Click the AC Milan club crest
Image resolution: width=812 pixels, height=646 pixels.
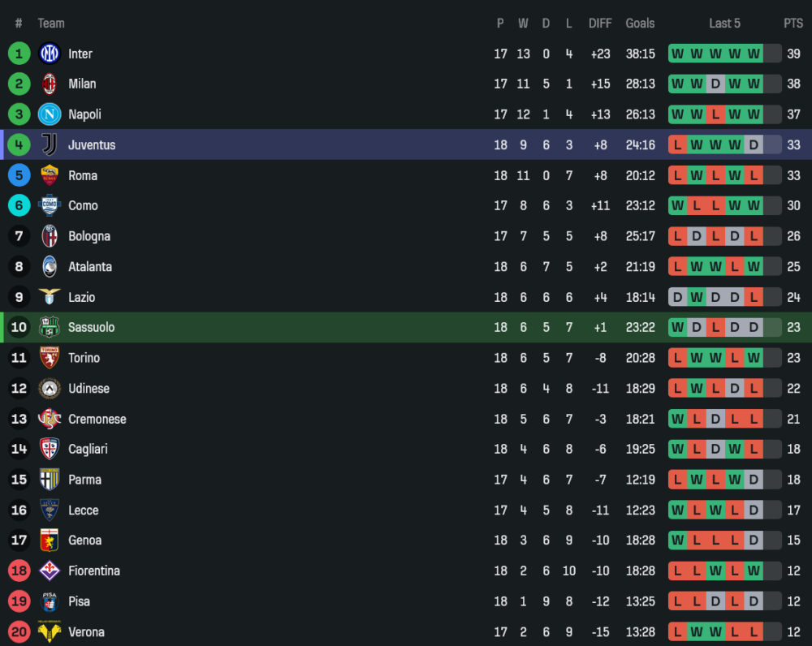(x=50, y=84)
